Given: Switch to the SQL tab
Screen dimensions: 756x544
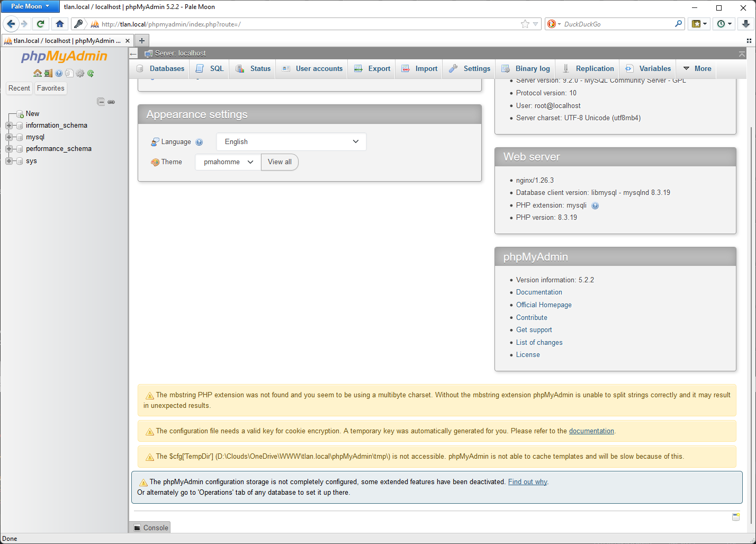Looking at the screenshot, I should pos(210,68).
